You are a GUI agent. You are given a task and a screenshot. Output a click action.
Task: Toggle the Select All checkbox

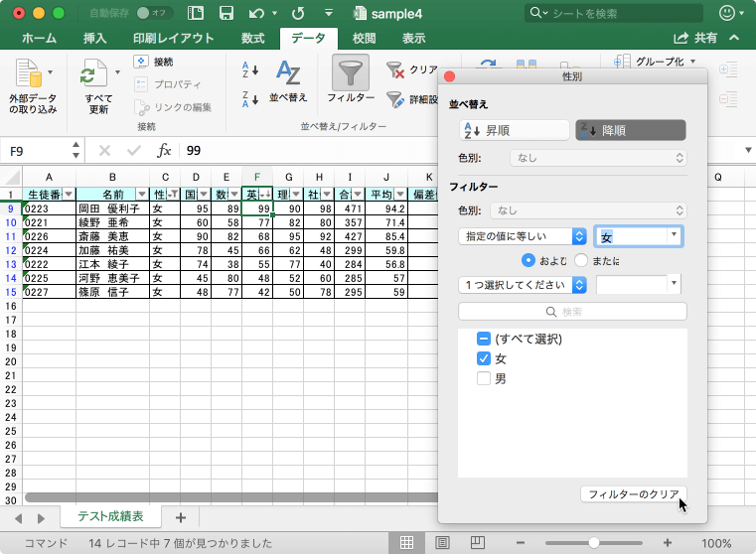click(x=484, y=339)
